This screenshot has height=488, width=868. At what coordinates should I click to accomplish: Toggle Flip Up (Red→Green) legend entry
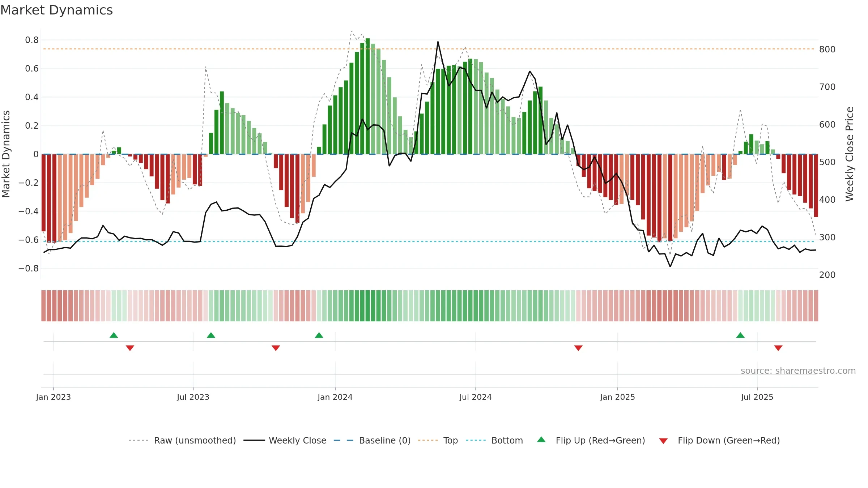click(591, 440)
